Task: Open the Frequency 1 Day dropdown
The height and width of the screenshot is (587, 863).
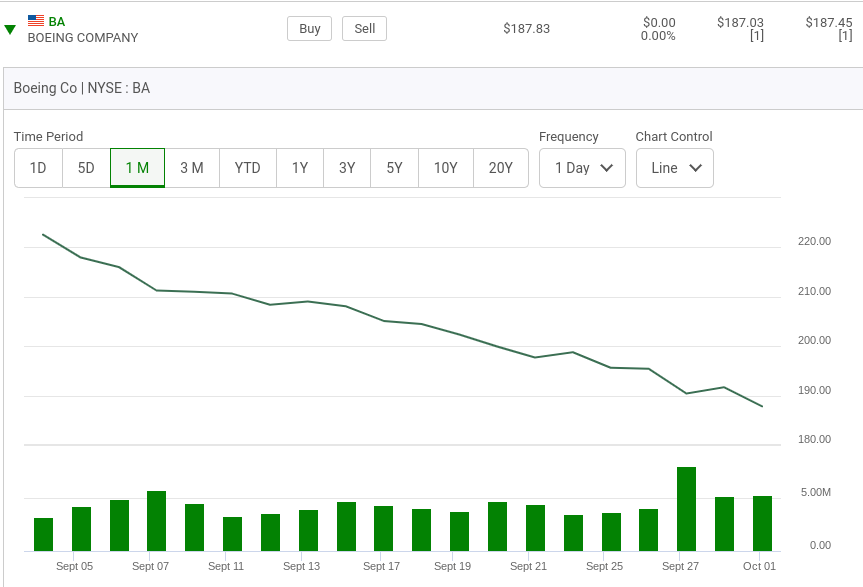Action: coord(582,168)
